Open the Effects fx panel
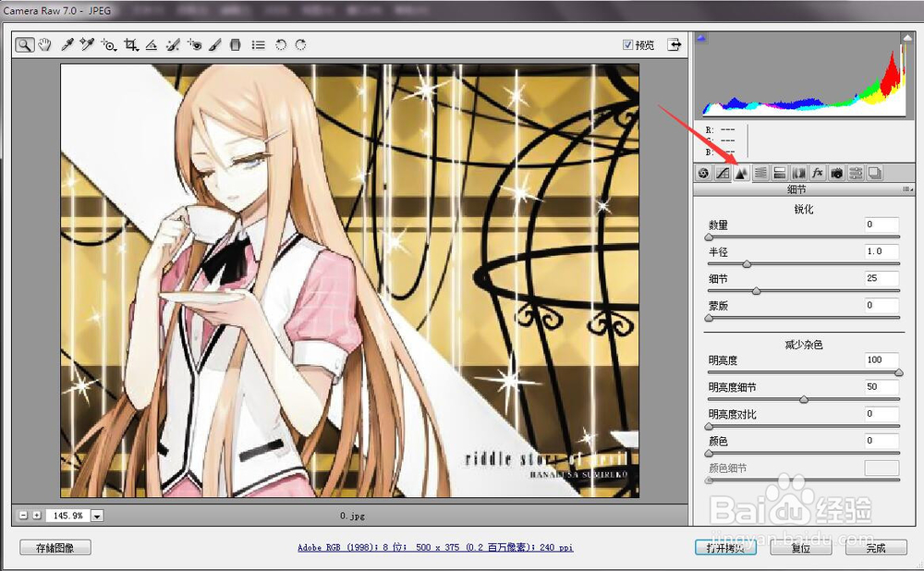 [x=817, y=173]
